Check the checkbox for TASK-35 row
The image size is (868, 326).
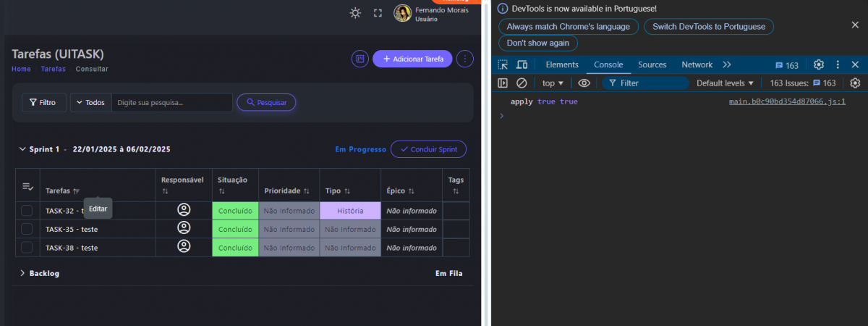27,229
